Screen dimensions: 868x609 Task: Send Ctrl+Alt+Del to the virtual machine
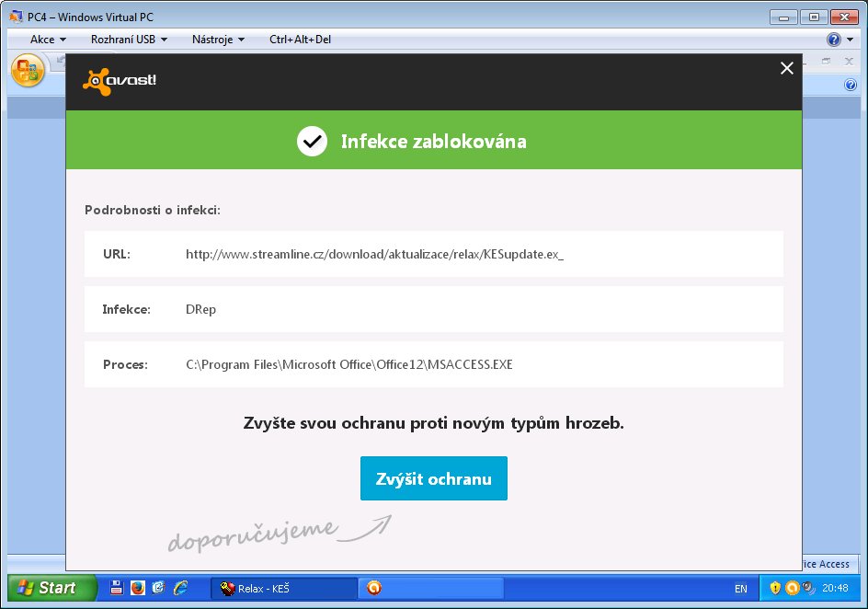[x=300, y=40]
